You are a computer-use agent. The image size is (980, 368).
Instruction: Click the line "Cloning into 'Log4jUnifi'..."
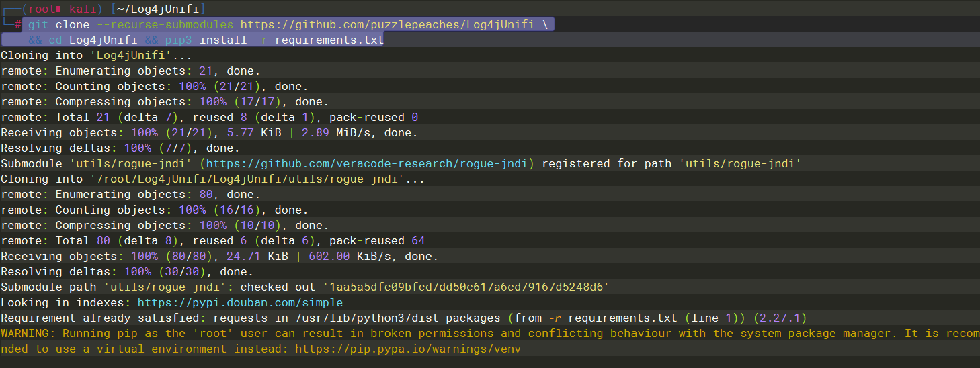pyautogui.click(x=96, y=56)
